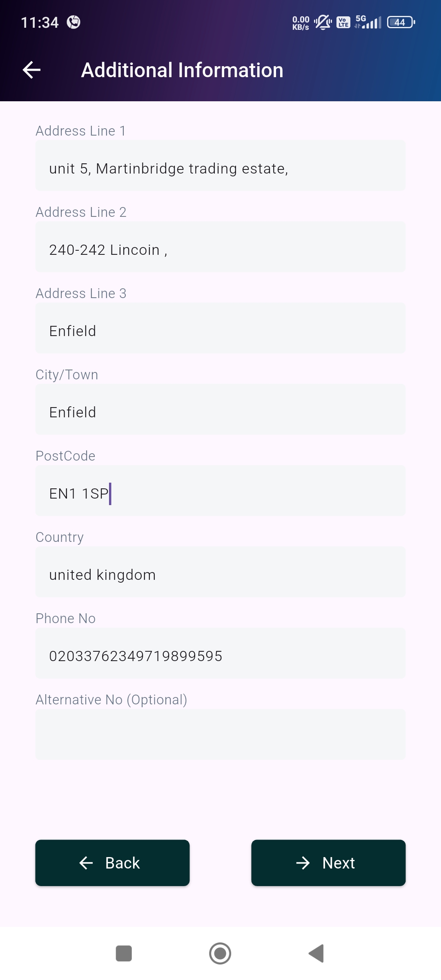Select the City/Town input field
This screenshot has width=441, height=980.
(x=220, y=410)
